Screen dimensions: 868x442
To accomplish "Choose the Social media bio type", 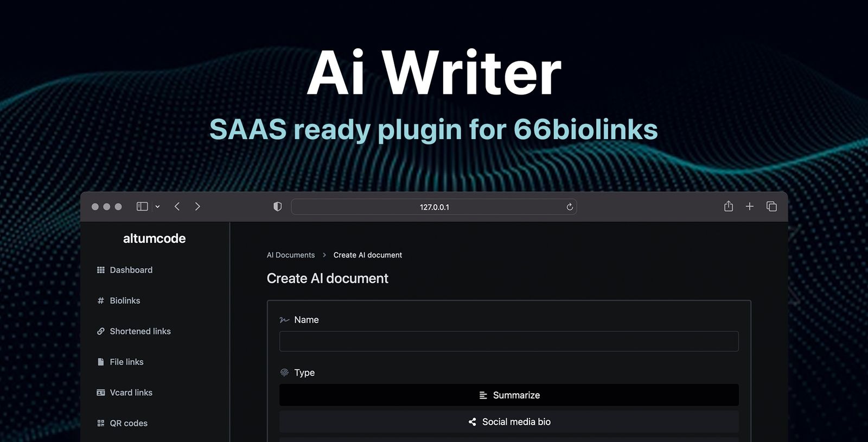I will tap(508, 422).
